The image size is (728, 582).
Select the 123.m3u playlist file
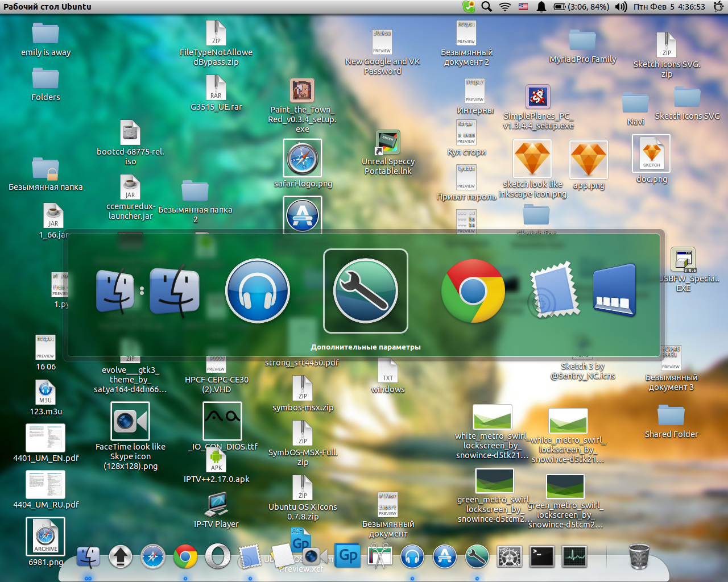(45, 392)
